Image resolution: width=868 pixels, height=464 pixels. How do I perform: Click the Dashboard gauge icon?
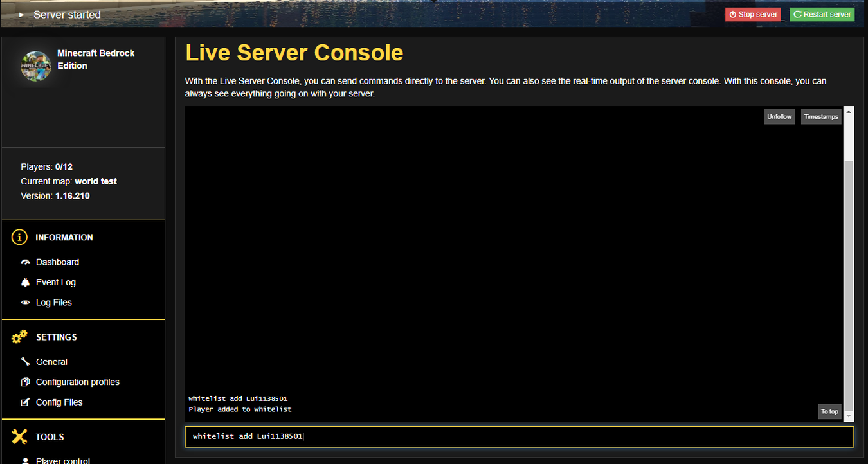point(25,262)
